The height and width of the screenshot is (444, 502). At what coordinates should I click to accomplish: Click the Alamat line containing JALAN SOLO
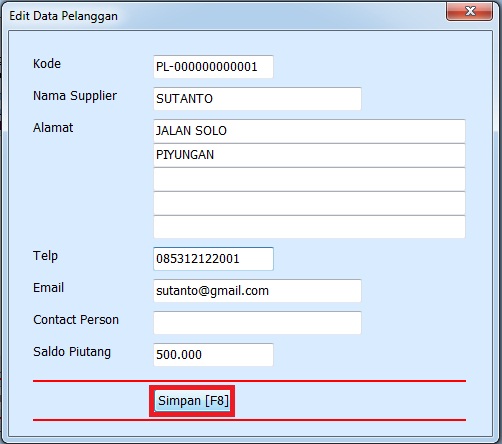[x=309, y=131]
